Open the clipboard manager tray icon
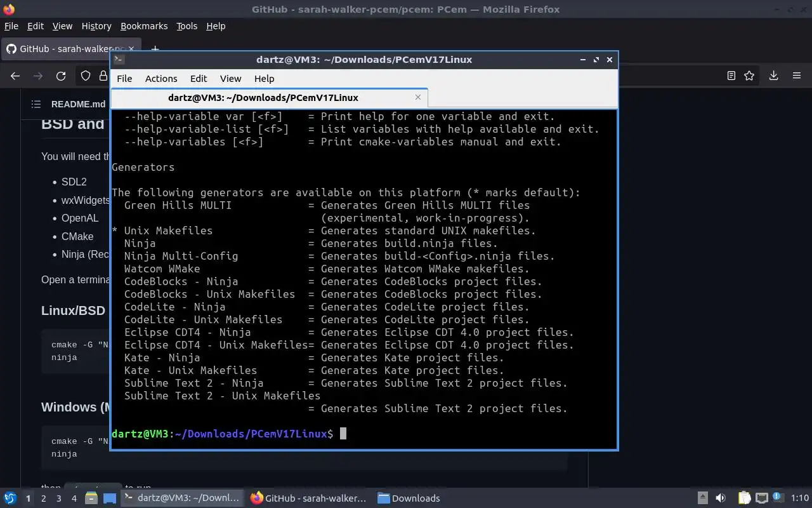This screenshot has width=812, height=508. [x=744, y=498]
